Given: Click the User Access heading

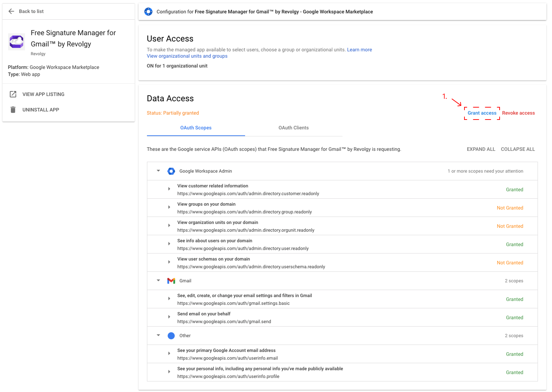Looking at the screenshot, I should point(170,39).
